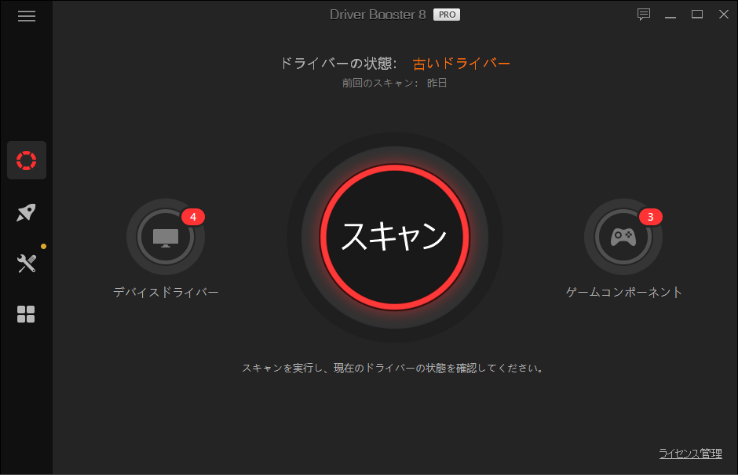Image resolution: width=738 pixels, height=475 pixels.
Task: Close the Driver Booster window
Action: tap(724, 15)
